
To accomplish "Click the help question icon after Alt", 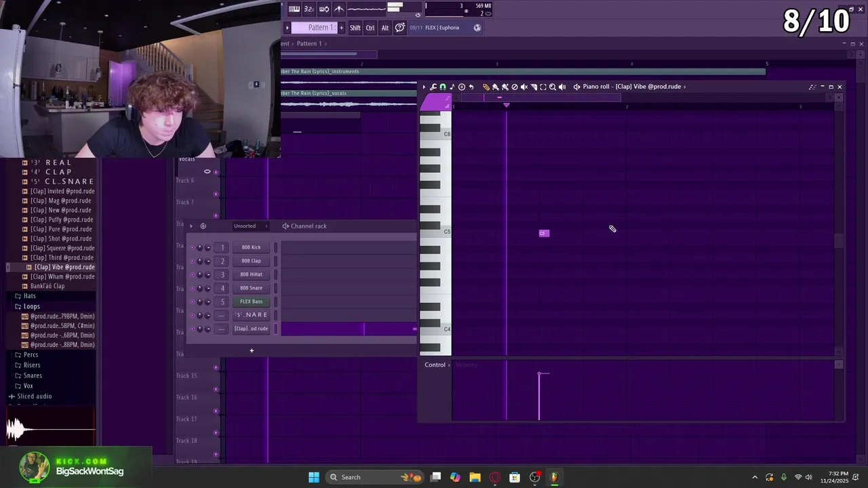I will [400, 28].
